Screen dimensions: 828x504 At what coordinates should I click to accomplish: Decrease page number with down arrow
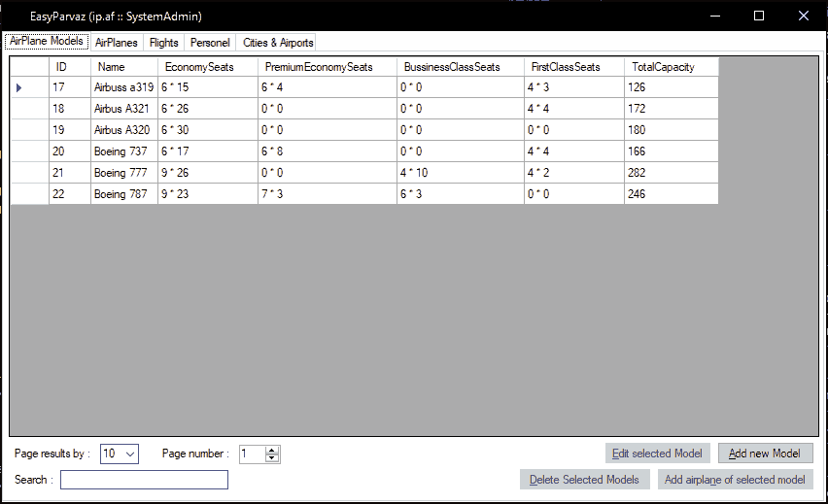(x=272, y=458)
